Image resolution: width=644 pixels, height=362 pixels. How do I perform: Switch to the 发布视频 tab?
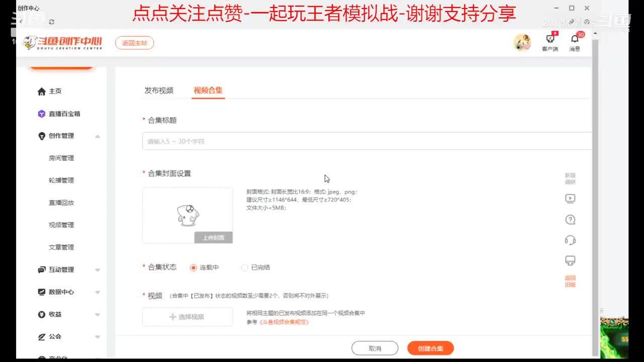coord(159,90)
